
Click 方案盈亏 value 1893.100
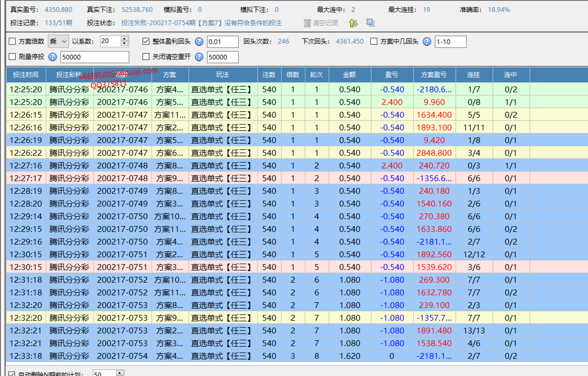pos(434,127)
